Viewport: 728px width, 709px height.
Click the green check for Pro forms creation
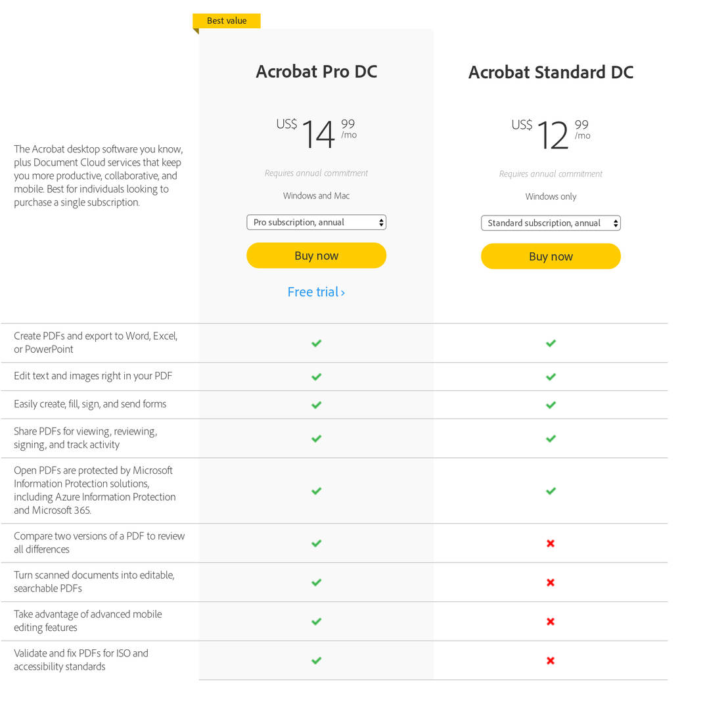316,405
